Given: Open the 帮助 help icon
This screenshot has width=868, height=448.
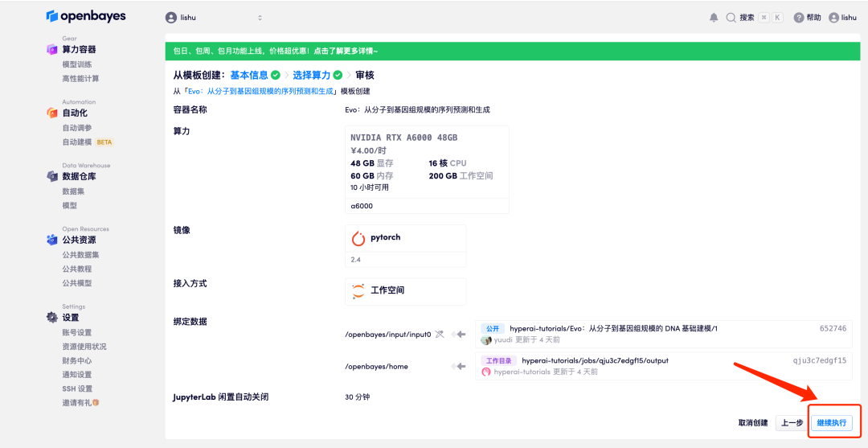Looking at the screenshot, I should [x=798, y=17].
